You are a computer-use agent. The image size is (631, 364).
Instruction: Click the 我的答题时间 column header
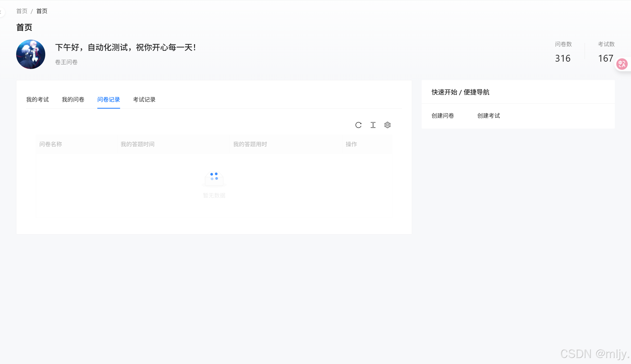click(137, 144)
